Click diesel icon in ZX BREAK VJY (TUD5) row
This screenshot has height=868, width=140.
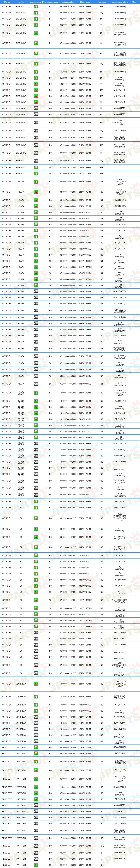point(36,717)
